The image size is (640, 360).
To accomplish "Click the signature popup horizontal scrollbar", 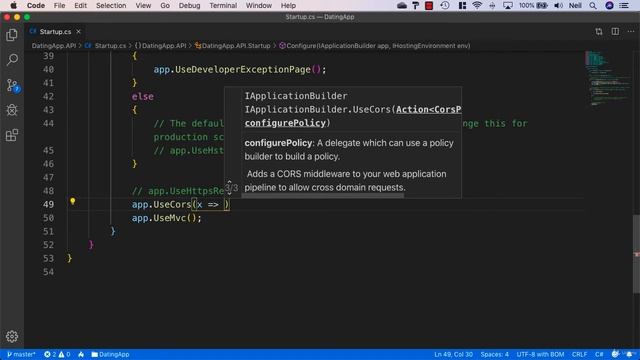I will coord(322,196).
